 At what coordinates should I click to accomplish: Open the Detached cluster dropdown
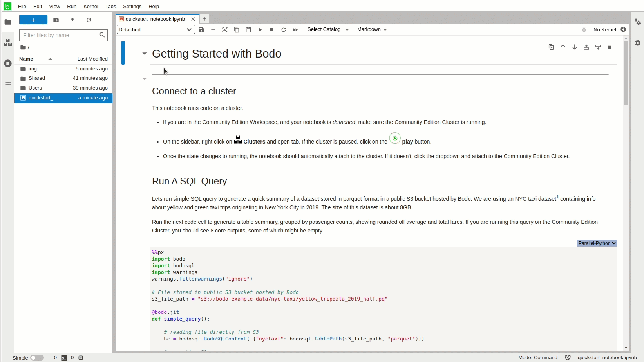156,30
